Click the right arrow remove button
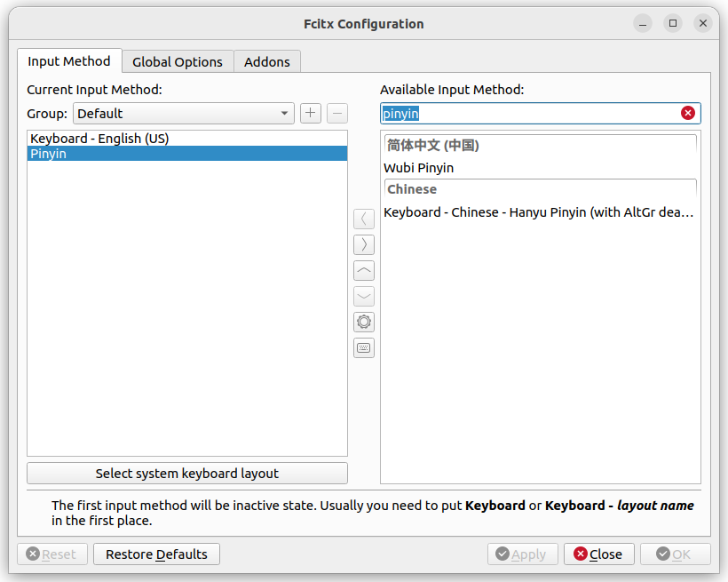The width and height of the screenshot is (728, 582). coord(363,244)
